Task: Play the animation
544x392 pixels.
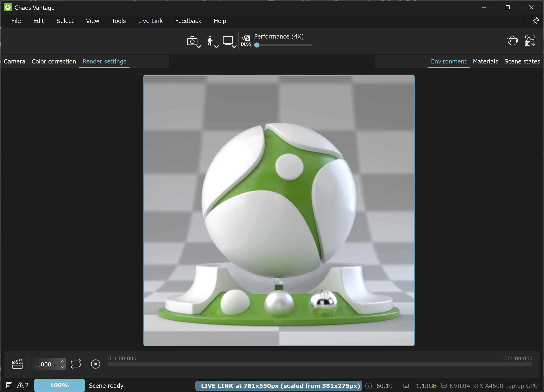Action: click(95, 364)
